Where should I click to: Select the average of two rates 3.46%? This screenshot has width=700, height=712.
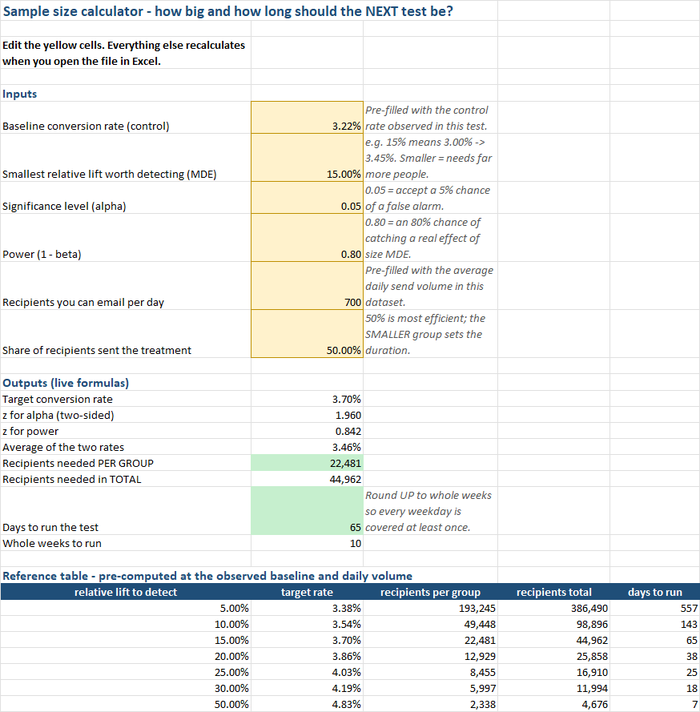pyautogui.click(x=307, y=447)
